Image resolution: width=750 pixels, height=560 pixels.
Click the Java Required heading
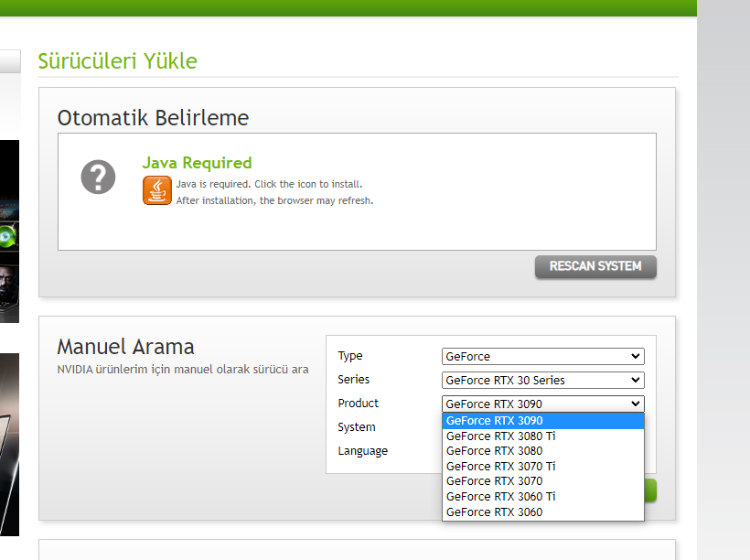point(197,163)
